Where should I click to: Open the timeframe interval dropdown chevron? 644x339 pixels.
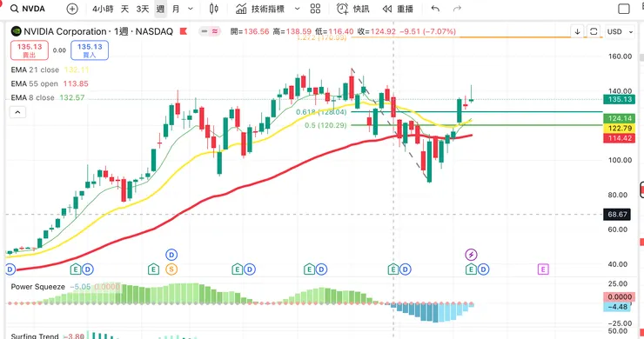coord(191,9)
